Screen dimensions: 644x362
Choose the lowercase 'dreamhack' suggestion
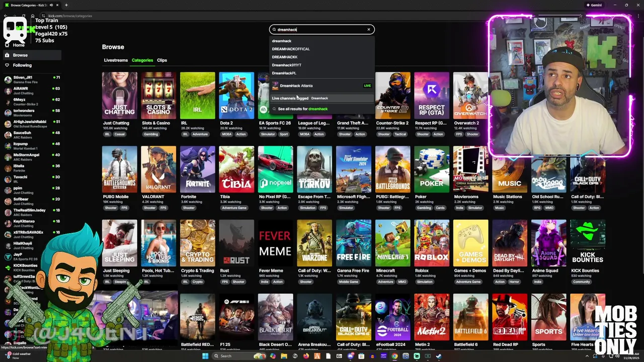click(x=322, y=41)
